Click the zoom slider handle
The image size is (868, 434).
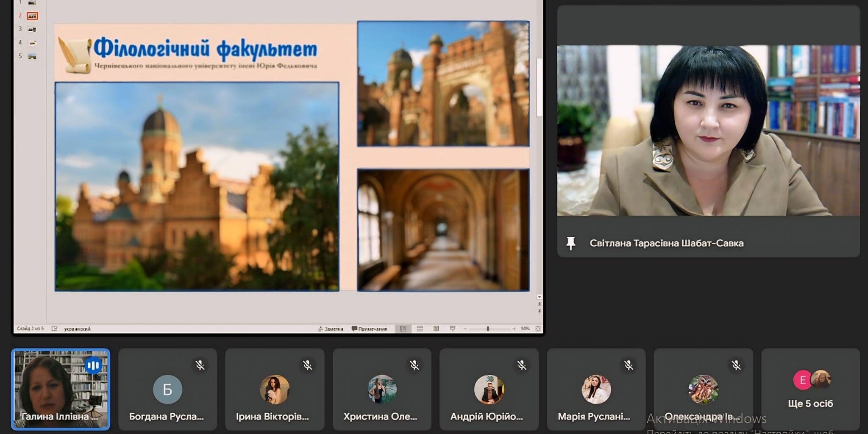488,329
